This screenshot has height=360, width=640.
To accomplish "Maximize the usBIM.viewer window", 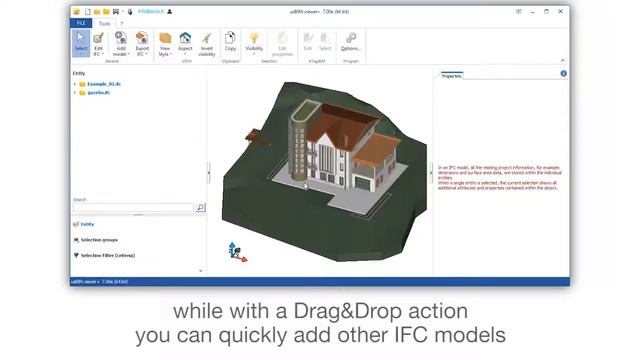I will (x=547, y=11).
